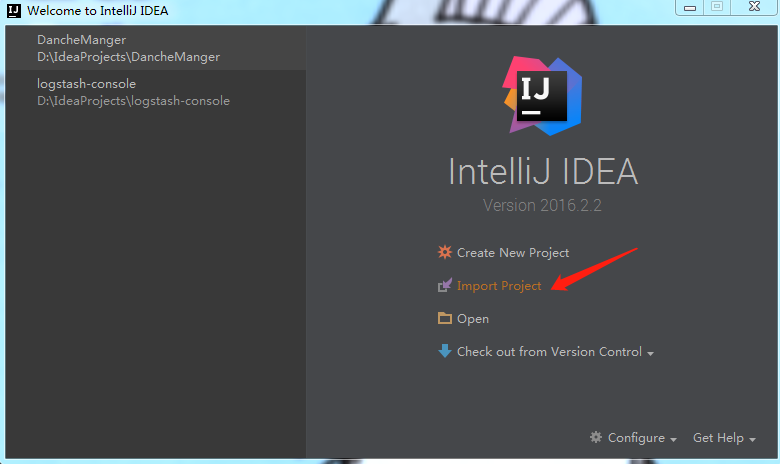Click the IntelliJ IDEA logo
This screenshot has height=464, width=780.
click(542, 95)
